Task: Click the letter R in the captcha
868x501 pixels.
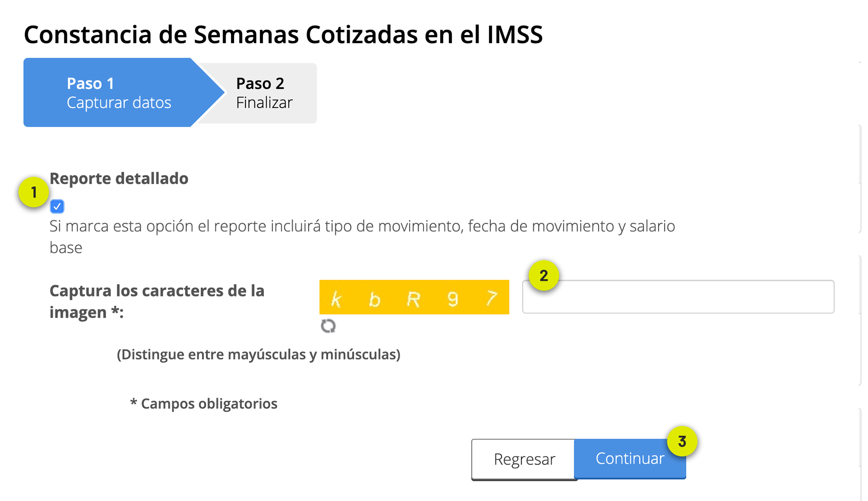Action: coord(413,300)
